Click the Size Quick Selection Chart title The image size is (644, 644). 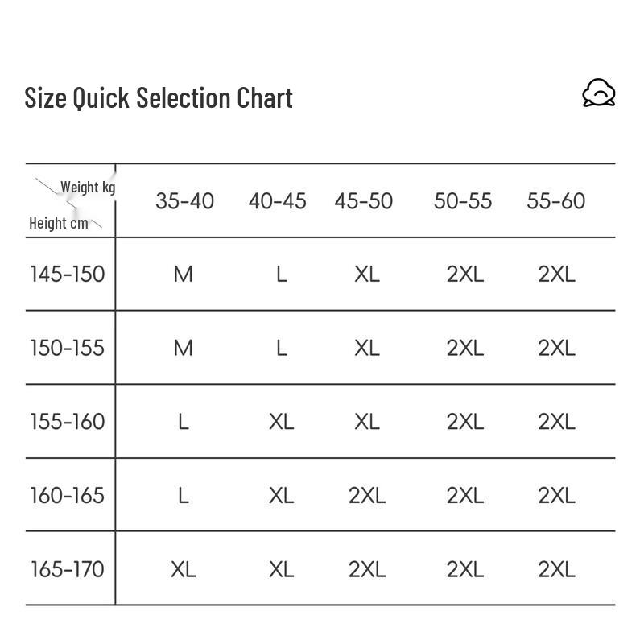click(159, 98)
